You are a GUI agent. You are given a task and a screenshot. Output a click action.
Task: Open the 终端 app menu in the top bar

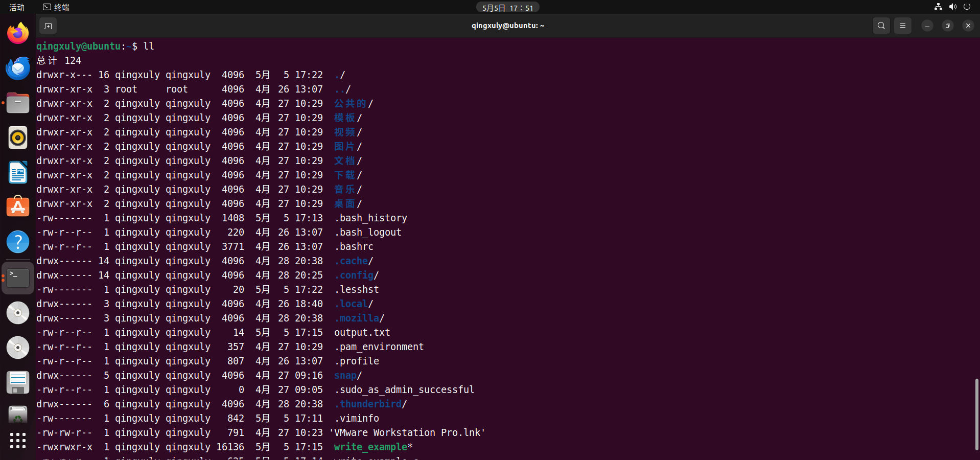[56, 7]
